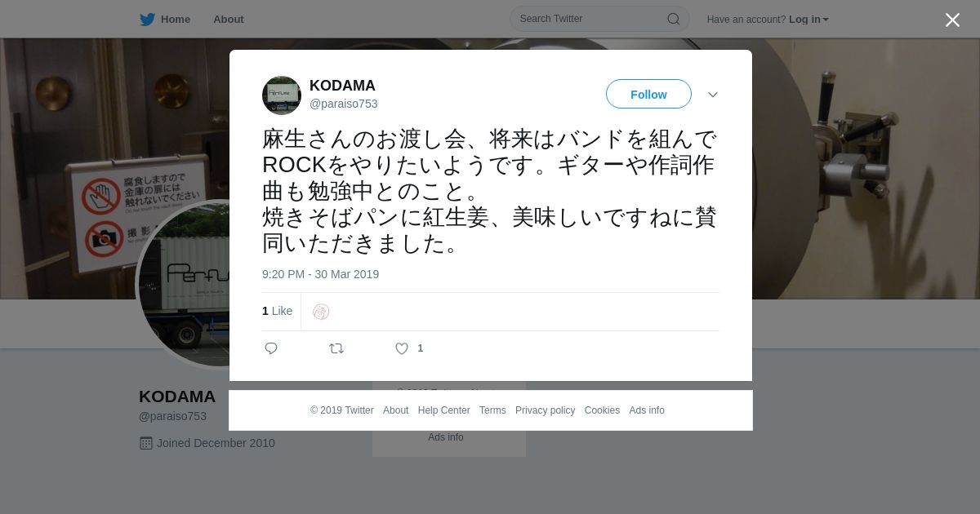The height and width of the screenshot is (514, 980).
Task: Click the @paraiso753 handle in the tweet
Action: tap(343, 104)
